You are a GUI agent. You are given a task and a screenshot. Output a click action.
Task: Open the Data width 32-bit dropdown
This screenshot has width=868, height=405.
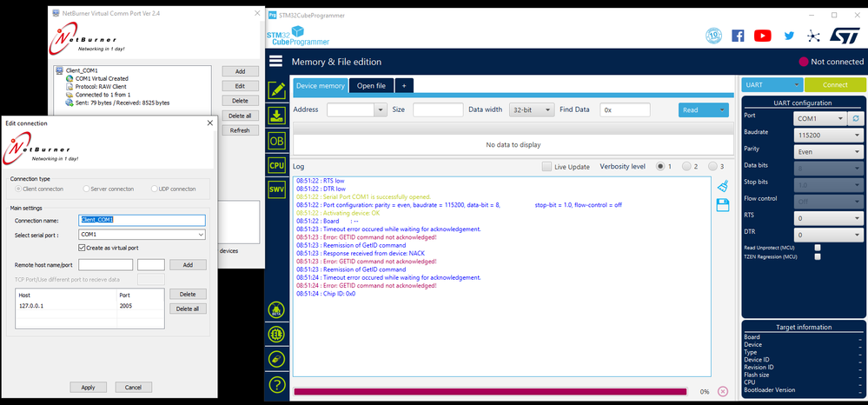pyautogui.click(x=532, y=110)
